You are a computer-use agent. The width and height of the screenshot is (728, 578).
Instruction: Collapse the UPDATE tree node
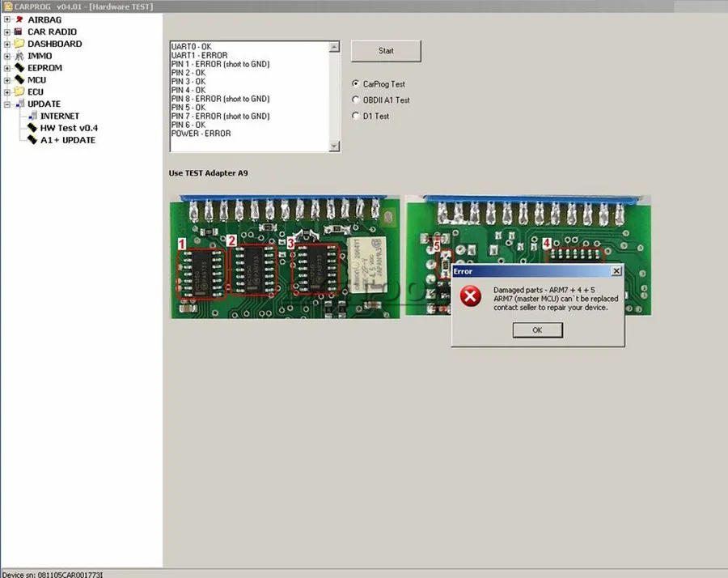tap(7, 104)
